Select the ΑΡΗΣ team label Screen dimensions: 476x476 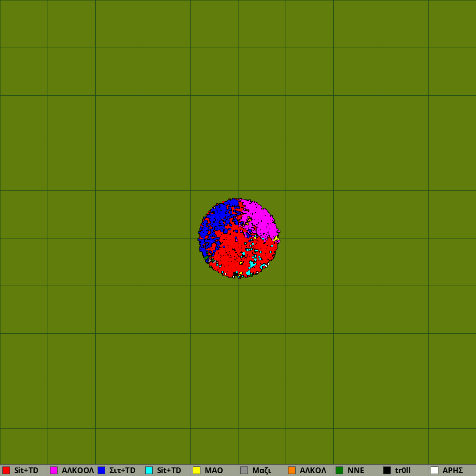point(452,470)
